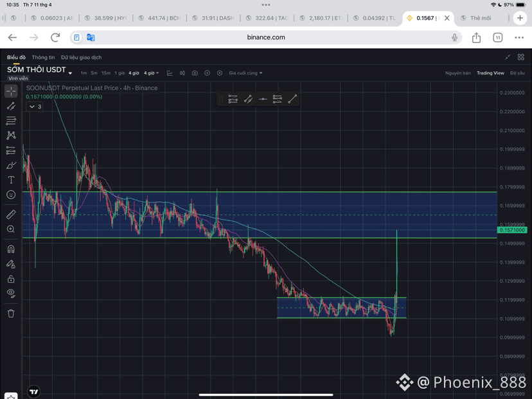
Task: Select the text annotation tool
Action: click(x=11, y=180)
